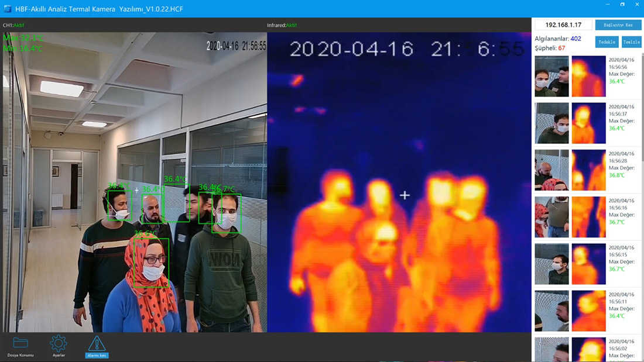This screenshot has height=362, width=644.
Task: Click thermal thumbnail of the 16:56:16 capture
Action: 588,217
